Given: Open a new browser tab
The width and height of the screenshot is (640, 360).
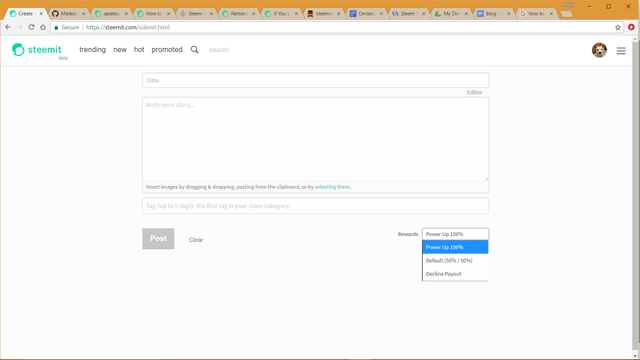Looking at the screenshot, I should [x=567, y=14].
